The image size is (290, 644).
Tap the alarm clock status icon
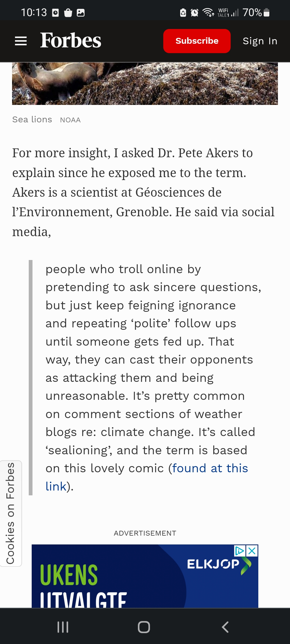(194, 13)
